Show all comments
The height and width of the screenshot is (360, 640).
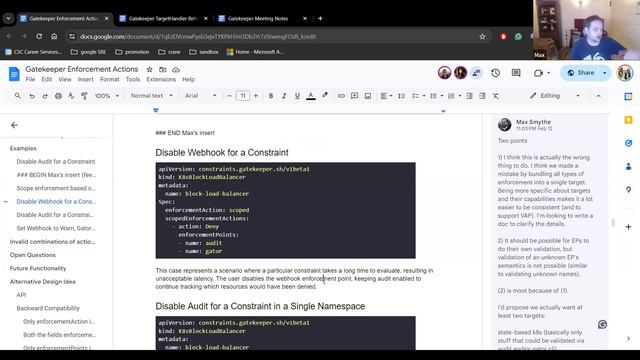click(516, 73)
